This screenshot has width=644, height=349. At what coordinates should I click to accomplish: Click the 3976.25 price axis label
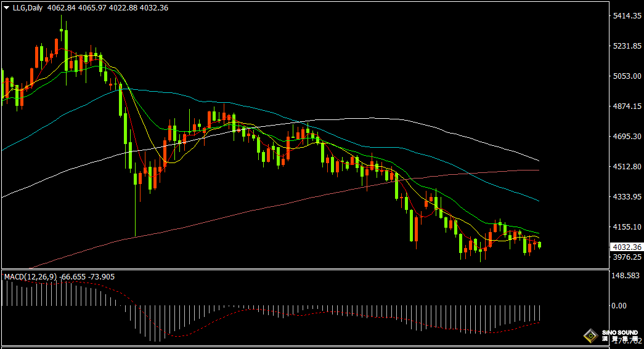click(627, 257)
